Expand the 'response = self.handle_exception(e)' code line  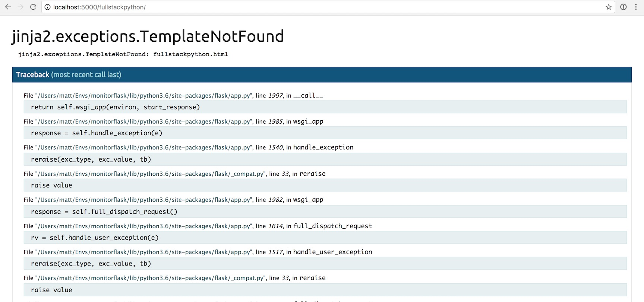click(97, 133)
